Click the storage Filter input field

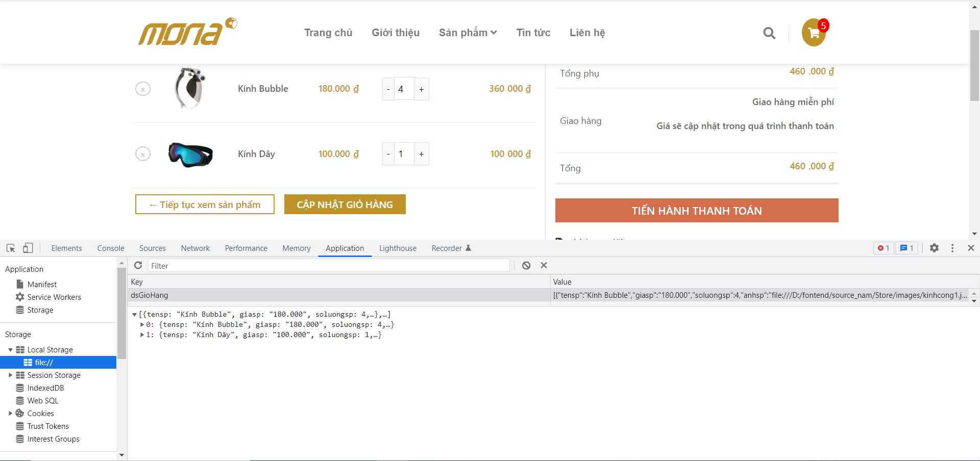[x=329, y=266]
